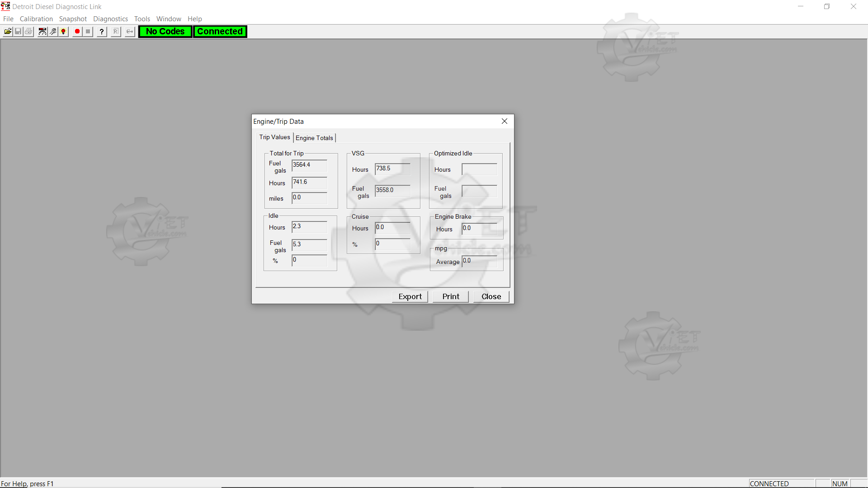Close the Engine/Trip Data dialog with X
This screenshot has width=868, height=488.
coord(505,121)
